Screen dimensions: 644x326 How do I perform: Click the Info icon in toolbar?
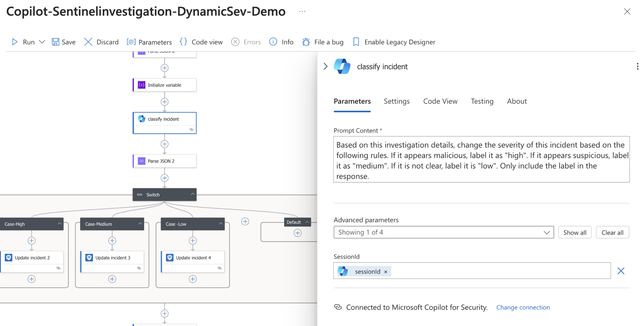[x=273, y=42]
